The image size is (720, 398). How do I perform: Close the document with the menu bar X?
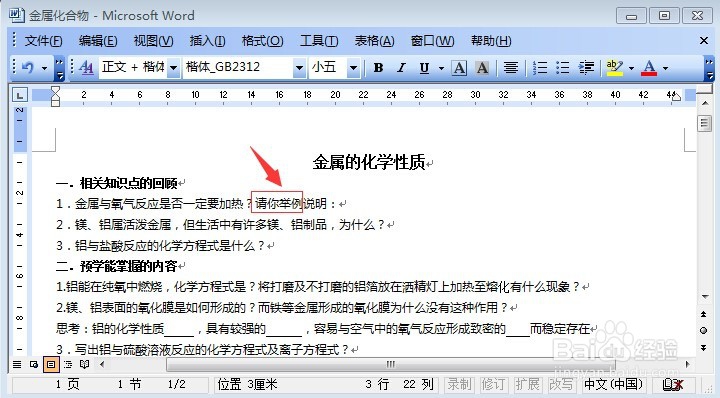703,41
